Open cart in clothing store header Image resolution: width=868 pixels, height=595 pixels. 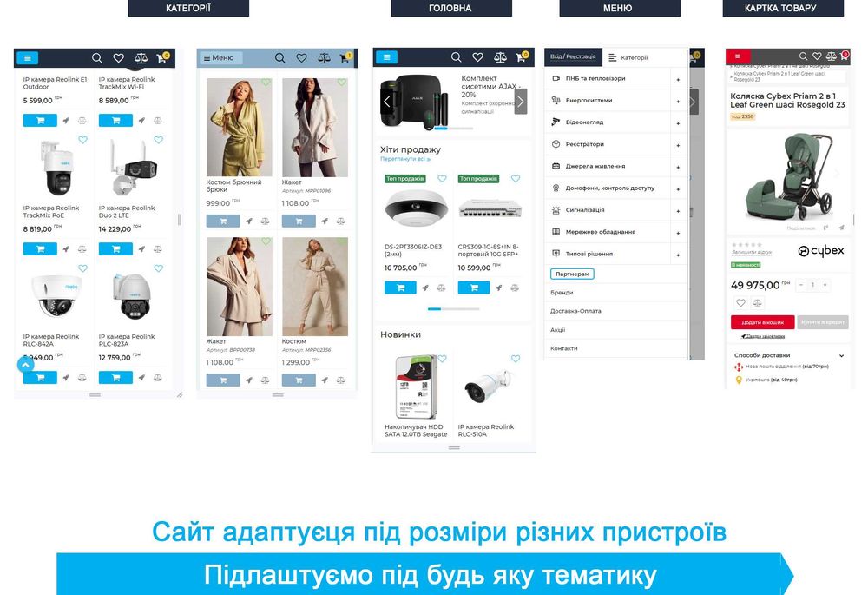click(x=345, y=57)
